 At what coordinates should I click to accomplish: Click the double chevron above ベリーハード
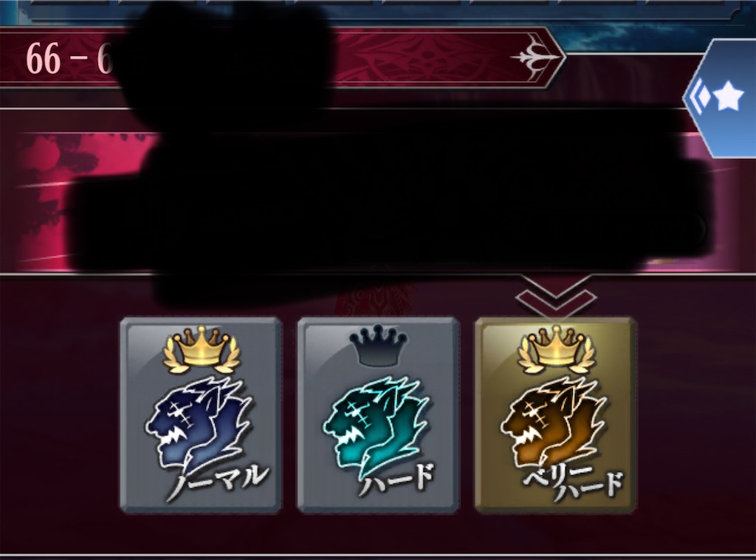pyautogui.click(x=556, y=294)
